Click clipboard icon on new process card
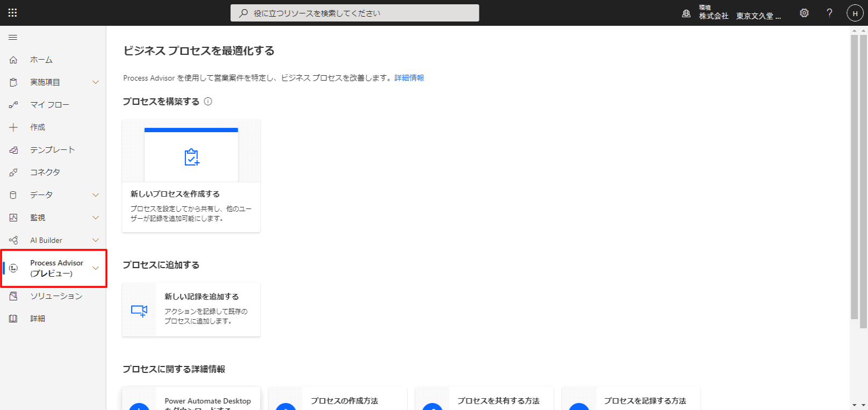This screenshot has width=868, height=410. point(191,157)
